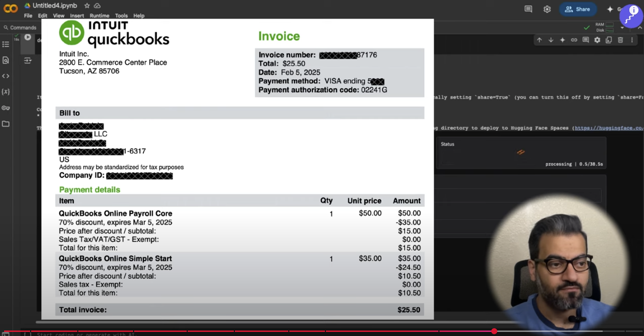Click the orange Status processing indicator
The image size is (644, 336).
pos(520,152)
